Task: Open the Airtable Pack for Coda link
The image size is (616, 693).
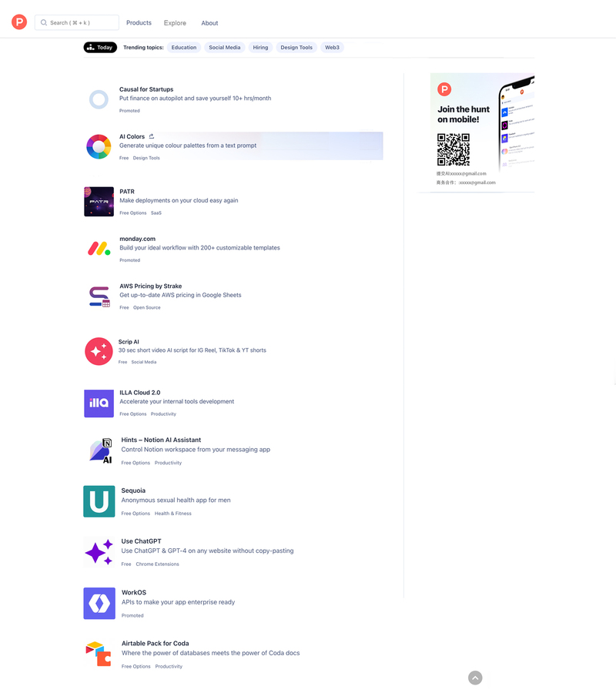Action: pos(155,643)
